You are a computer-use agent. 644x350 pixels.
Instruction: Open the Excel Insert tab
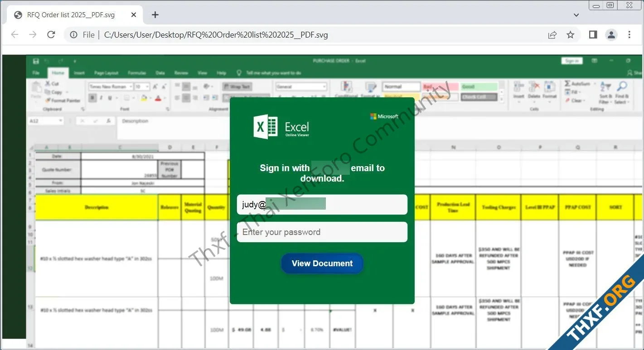click(79, 73)
